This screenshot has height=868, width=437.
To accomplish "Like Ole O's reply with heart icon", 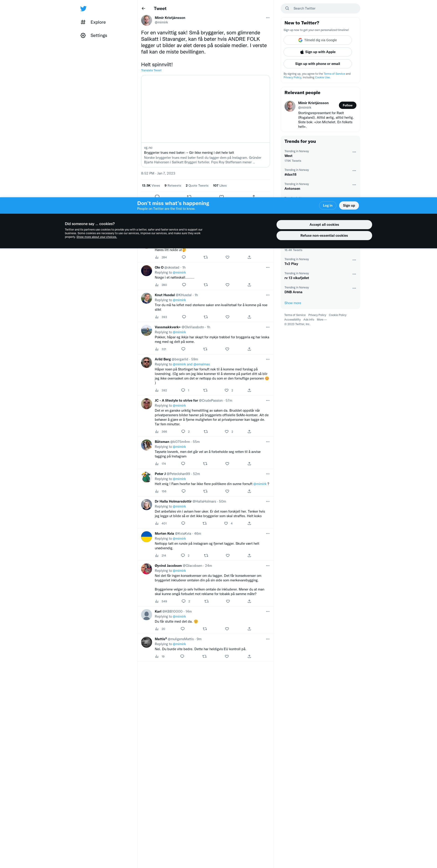I will [x=228, y=285].
